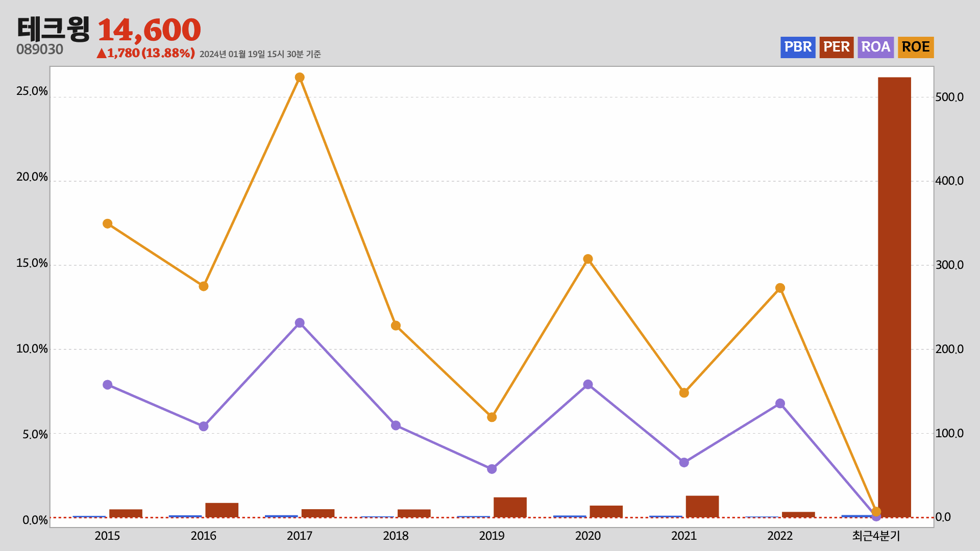Click the 25.0% left axis label

[x=32, y=91]
